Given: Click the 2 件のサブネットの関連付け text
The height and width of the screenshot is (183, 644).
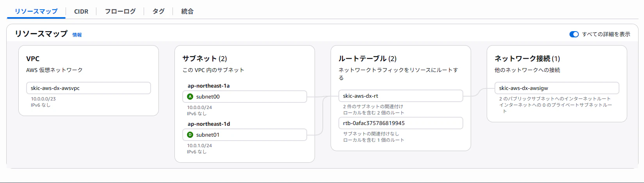Looking at the screenshot, I should click(373, 106).
